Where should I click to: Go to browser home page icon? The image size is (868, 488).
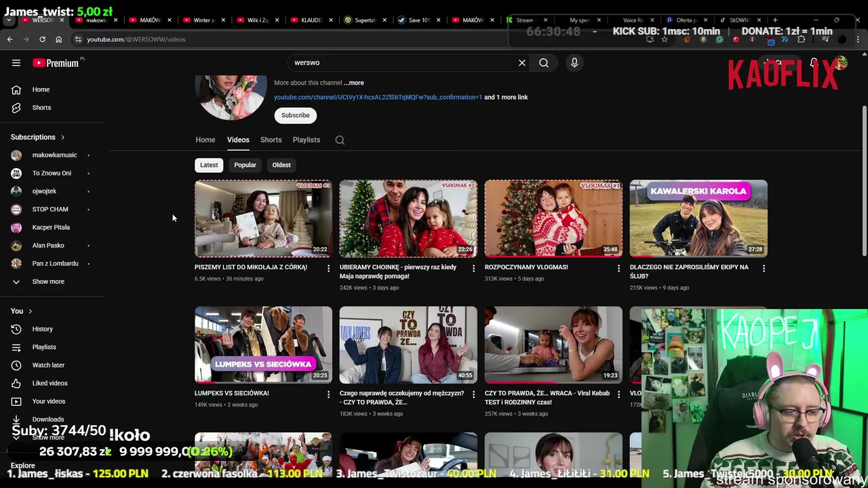[x=58, y=39]
